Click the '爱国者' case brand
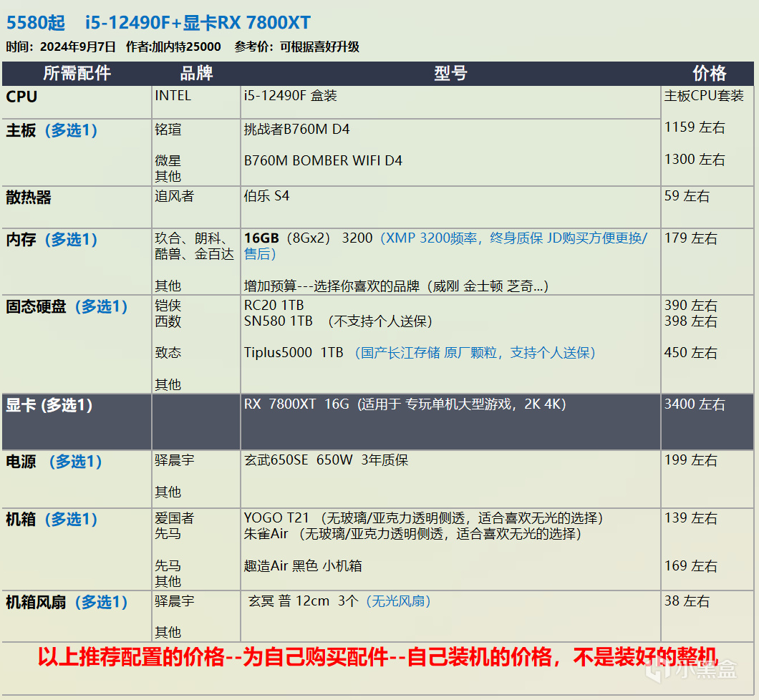Viewport: 759px width, 700px height. (175, 518)
